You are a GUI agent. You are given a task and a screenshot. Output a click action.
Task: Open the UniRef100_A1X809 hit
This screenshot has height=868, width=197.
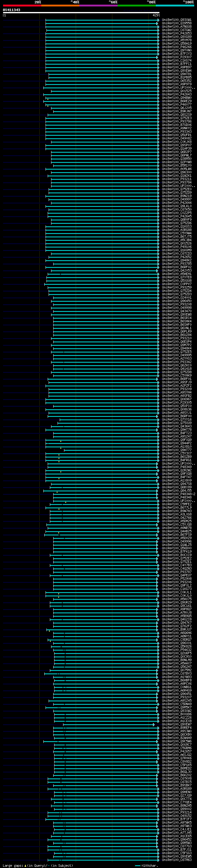pyautogui.click(x=177, y=481)
